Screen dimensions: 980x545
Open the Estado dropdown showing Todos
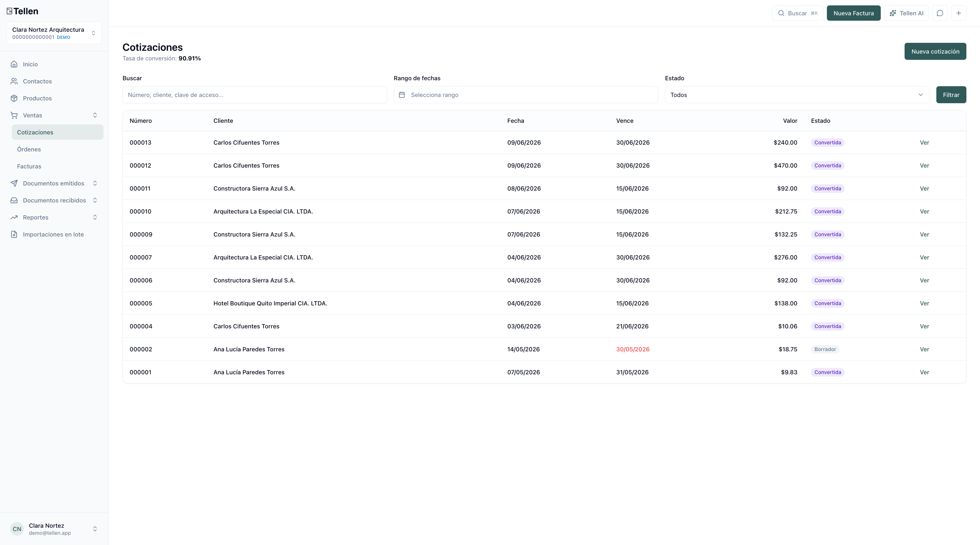click(x=797, y=95)
